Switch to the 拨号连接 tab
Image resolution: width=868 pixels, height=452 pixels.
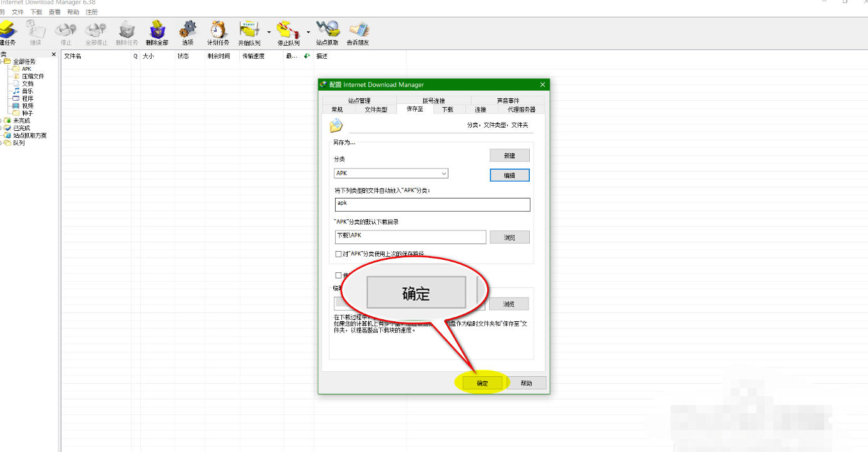[x=433, y=100]
